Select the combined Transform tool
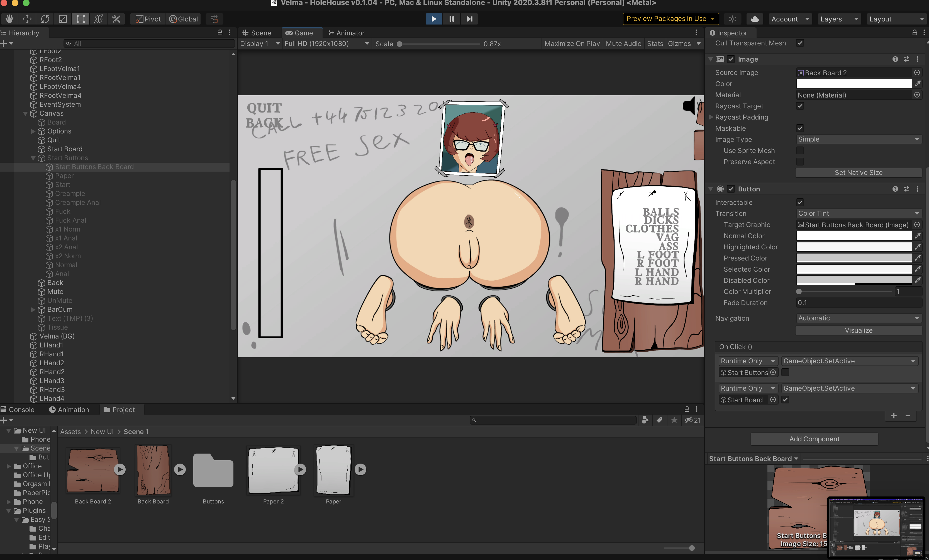The height and width of the screenshot is (560, 929). point(98,19)
